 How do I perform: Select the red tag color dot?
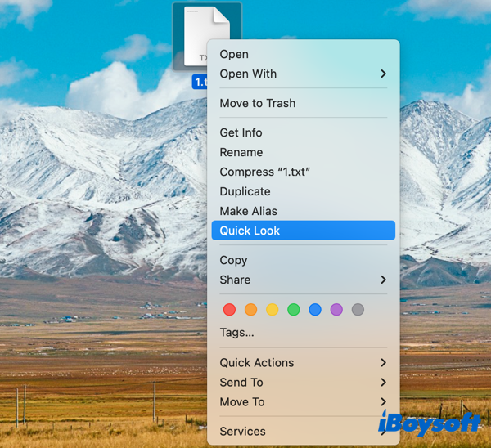229,310
